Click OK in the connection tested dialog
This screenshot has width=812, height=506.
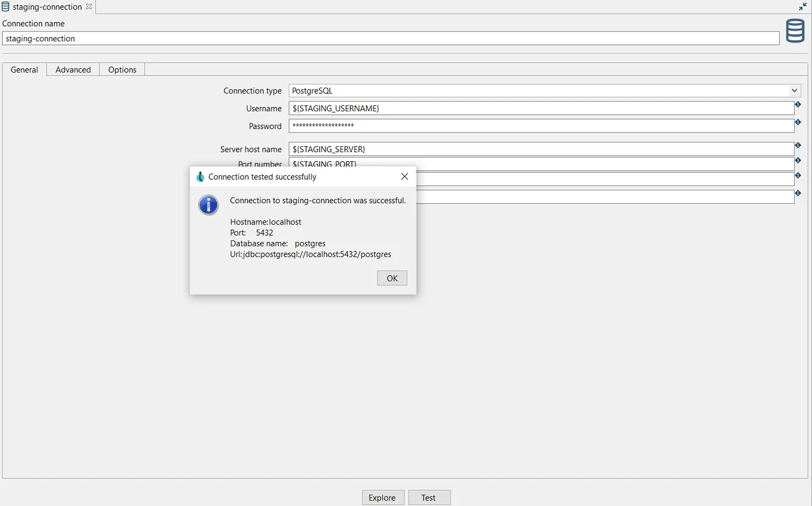click(392, 278)
